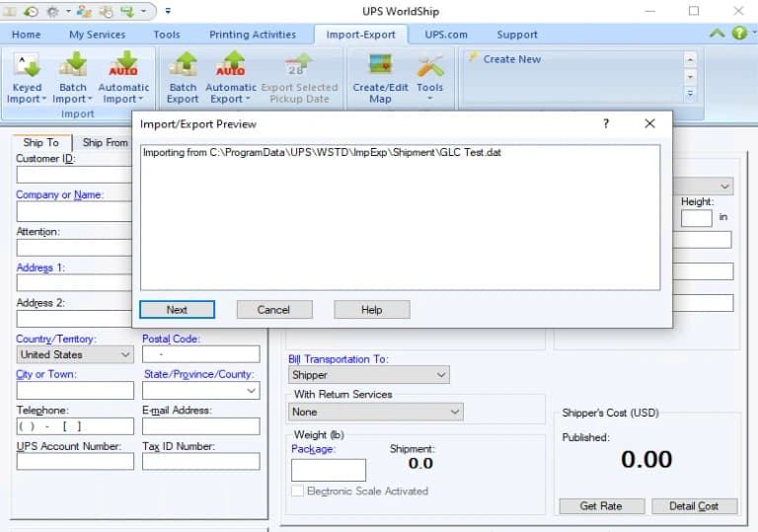This screenshot has width=758, height=532.
Task: Click the Postal Code field
Action: (x=200, y=354)
